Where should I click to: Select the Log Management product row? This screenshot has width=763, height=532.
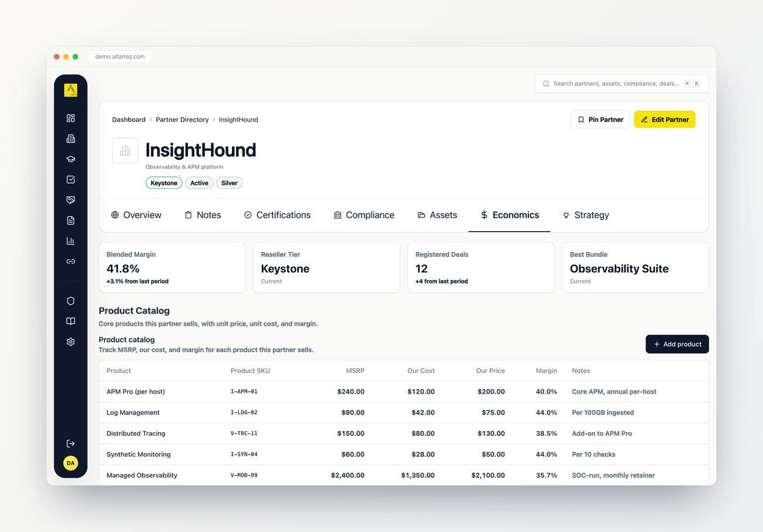pos(404,413)
